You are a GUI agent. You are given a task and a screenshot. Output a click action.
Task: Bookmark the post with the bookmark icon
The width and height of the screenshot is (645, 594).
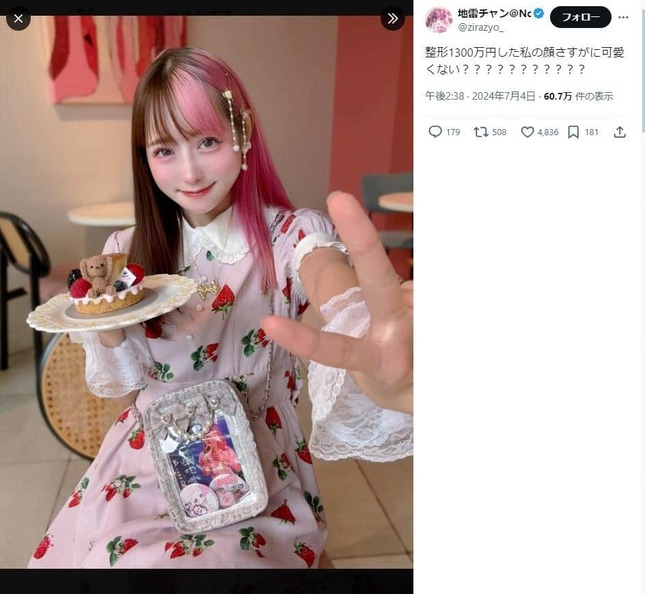(x=573, y=132)
